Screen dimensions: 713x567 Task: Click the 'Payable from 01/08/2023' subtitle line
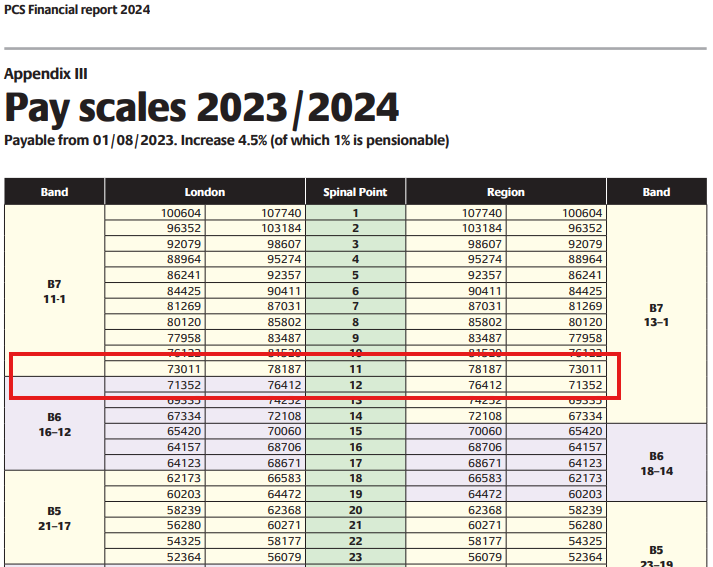coord(226,140)
